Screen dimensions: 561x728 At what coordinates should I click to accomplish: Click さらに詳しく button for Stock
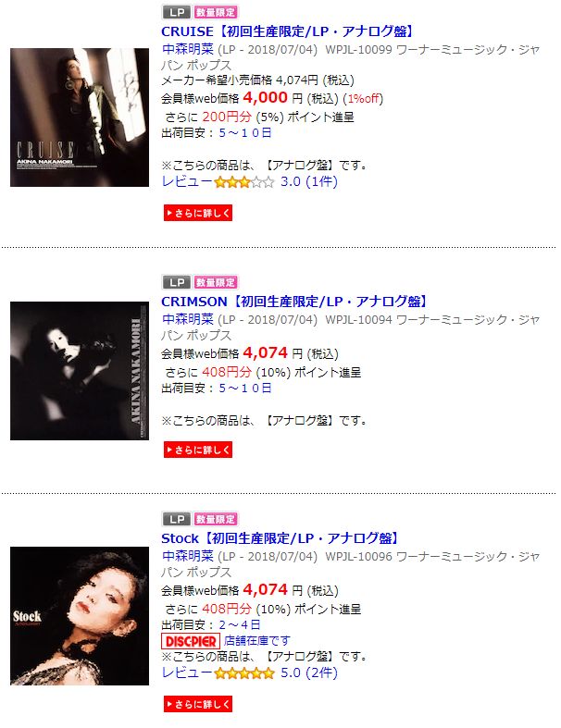pos(198,704)
